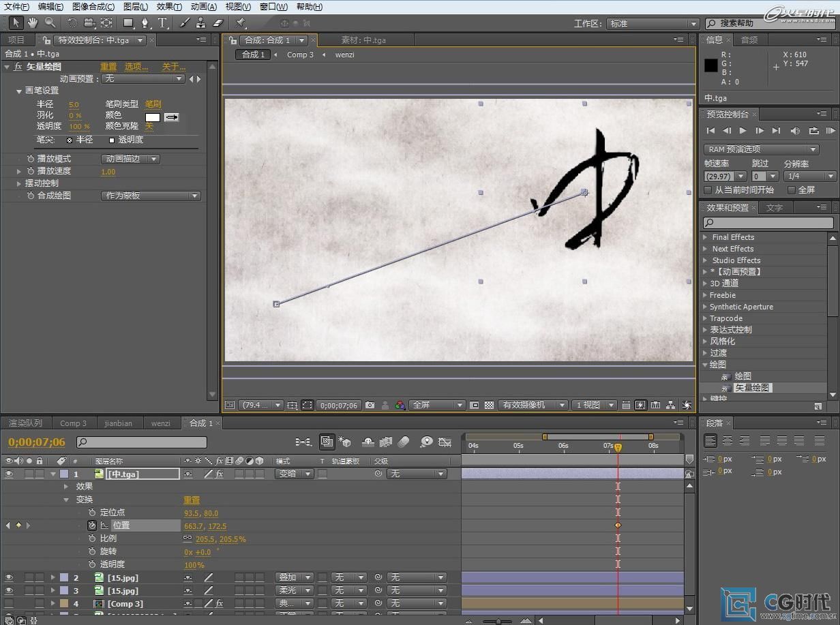Play the preview
Image resolution: width=840 pixels, height=625 pixels.
click(743, 130)
